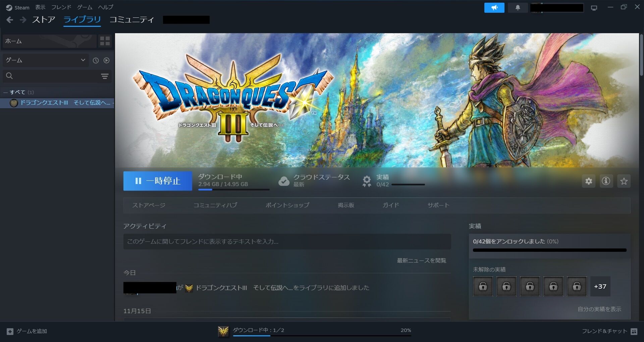Open the ヘルプ menu
This screenshot has height=342, width=644.
(106, 7)
